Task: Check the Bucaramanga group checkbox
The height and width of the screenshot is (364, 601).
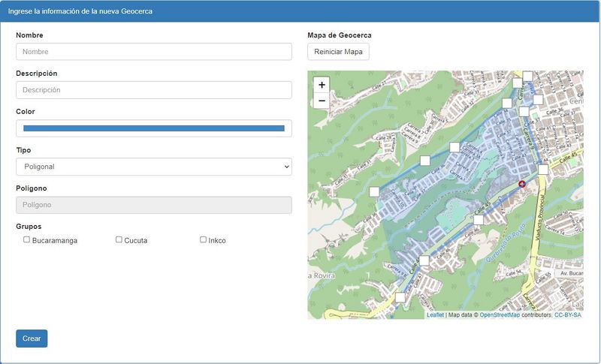Action: point(27,240)
